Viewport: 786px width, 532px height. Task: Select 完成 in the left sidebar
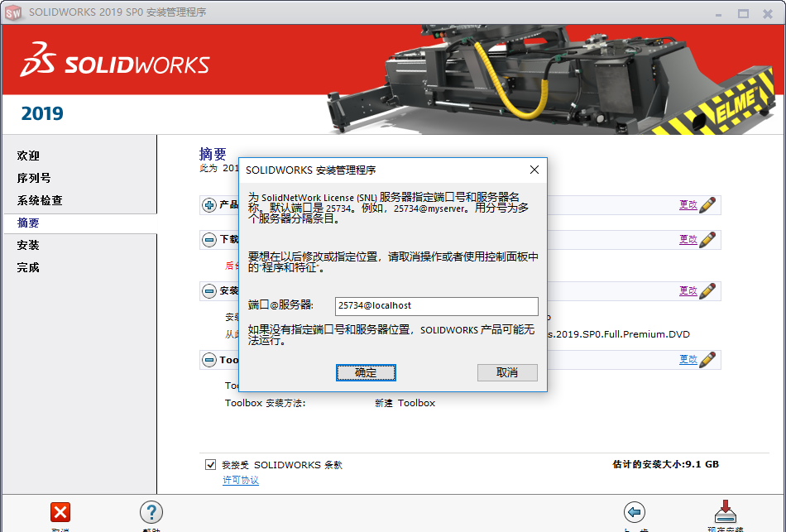[28, 268]
